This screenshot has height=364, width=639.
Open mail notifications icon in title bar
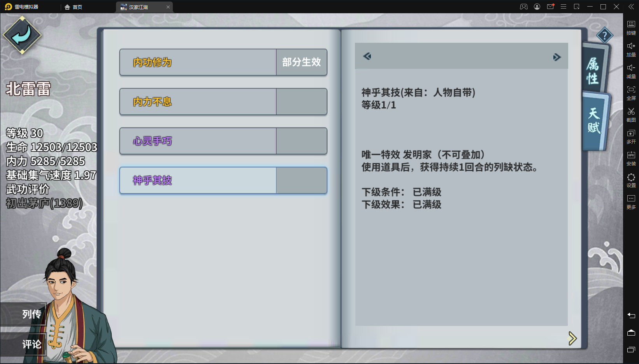click(x=550, y=7)
